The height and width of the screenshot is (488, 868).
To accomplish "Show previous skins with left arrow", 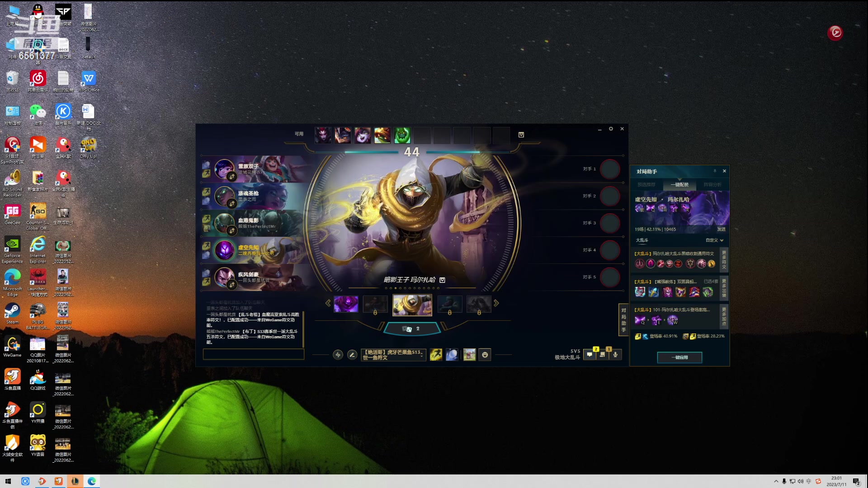I will [x=328, y=303].
